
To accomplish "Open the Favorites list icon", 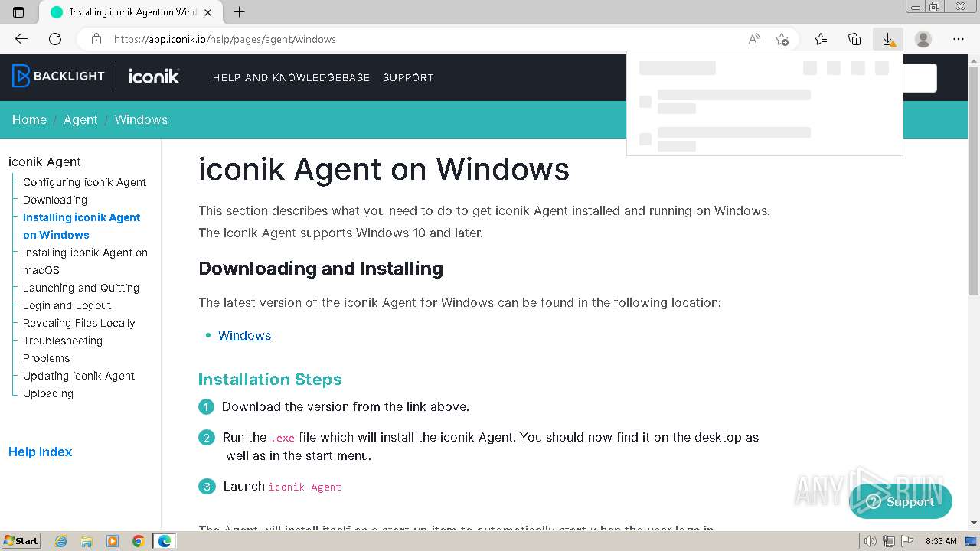I will click(x=821, y=39).
